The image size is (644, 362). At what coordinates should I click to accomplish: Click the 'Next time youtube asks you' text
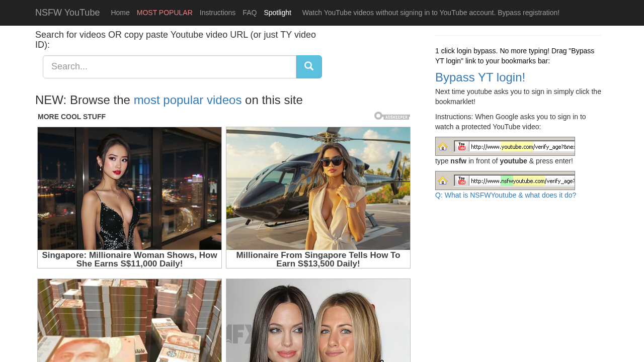pyautogui.click(x=518, y=97)
